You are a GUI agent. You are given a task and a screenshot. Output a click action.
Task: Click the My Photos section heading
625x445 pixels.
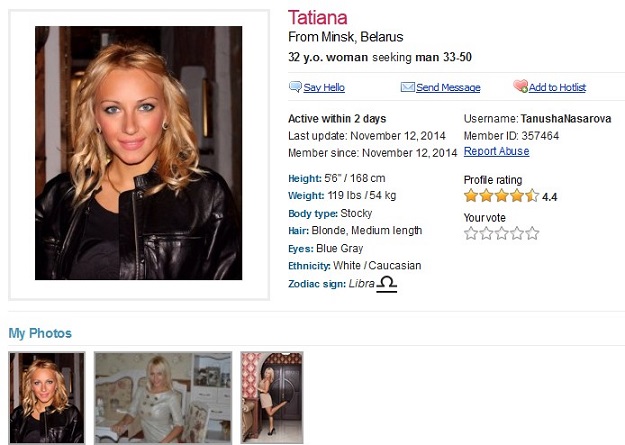(40, 333)
